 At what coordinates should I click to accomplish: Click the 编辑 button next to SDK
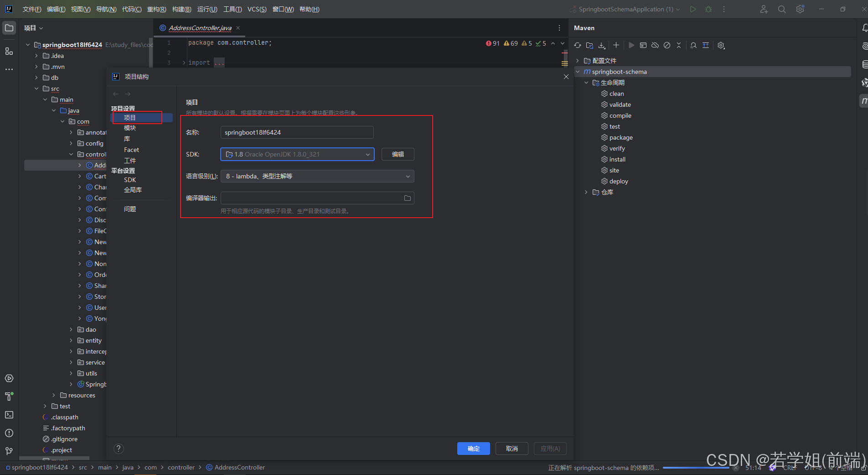point(398,154)
